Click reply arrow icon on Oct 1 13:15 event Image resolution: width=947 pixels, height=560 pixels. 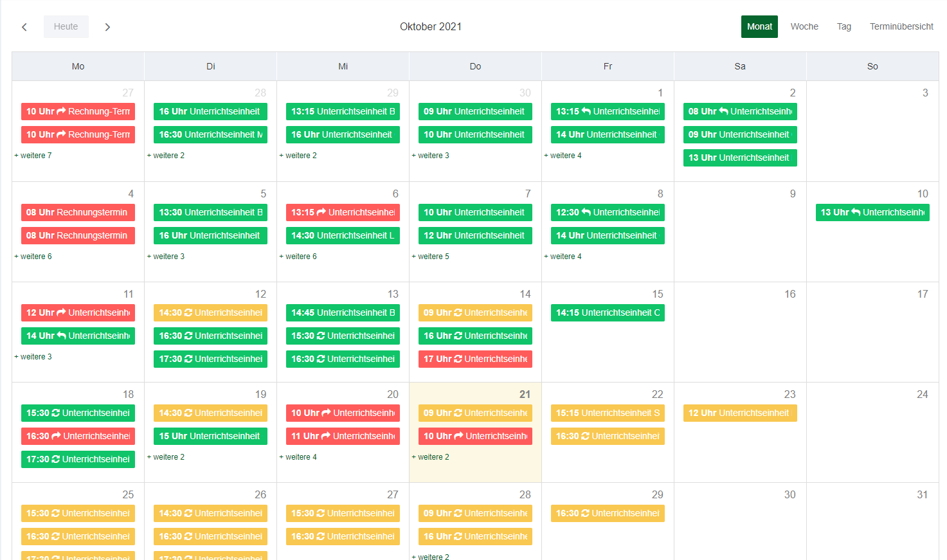click(x=586, y=111)
